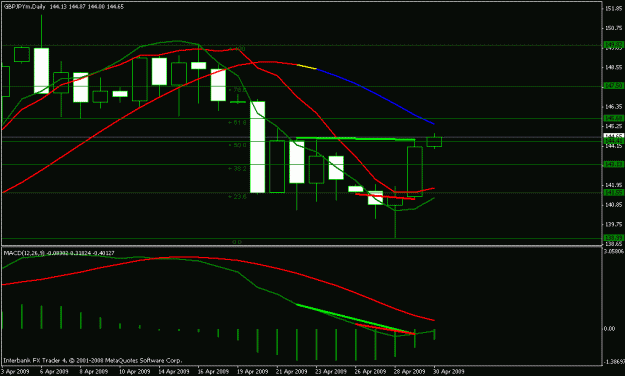Click the 140.85 price scale value
This screenshot has height=376, width=625.
(613, 205)
